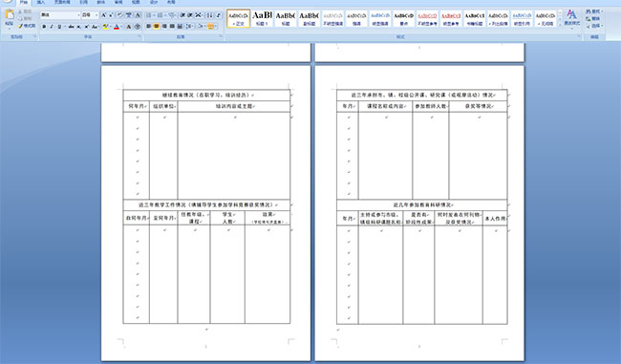Click the justify alignment icon

(172, 26)
